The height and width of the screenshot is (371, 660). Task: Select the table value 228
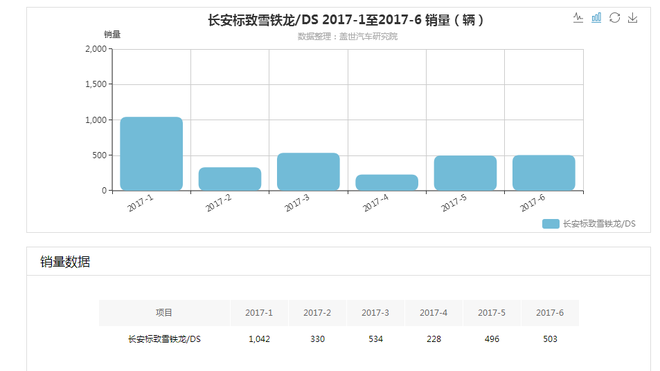click(x=434, y=339)
